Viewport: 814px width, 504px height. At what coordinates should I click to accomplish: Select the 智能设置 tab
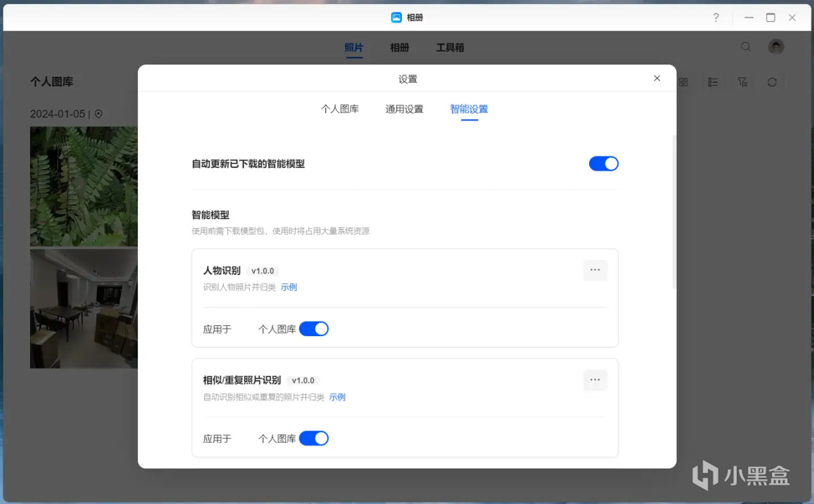tap(469, 109)
